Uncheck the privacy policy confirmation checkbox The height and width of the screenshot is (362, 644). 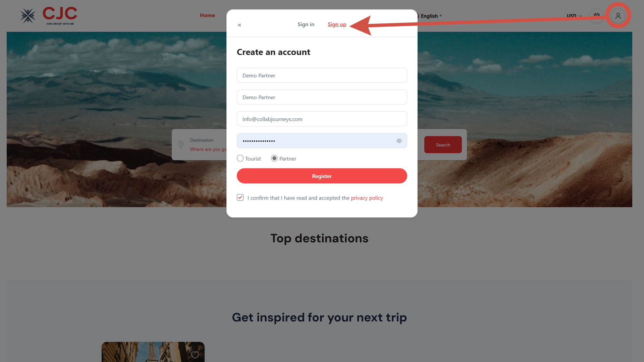tap(240, 197)
